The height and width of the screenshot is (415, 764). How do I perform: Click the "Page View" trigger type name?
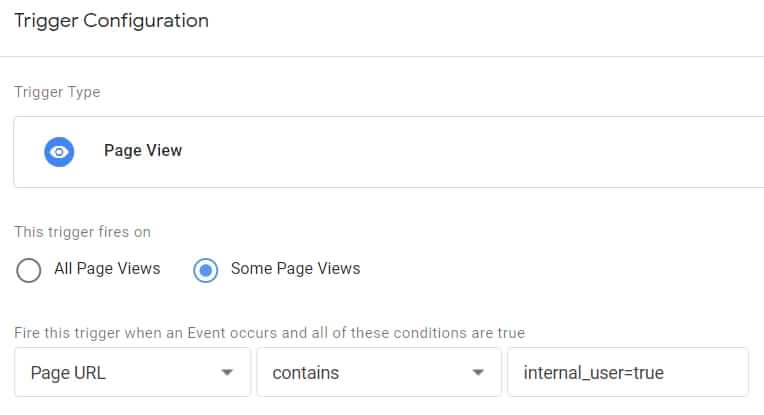143,152
